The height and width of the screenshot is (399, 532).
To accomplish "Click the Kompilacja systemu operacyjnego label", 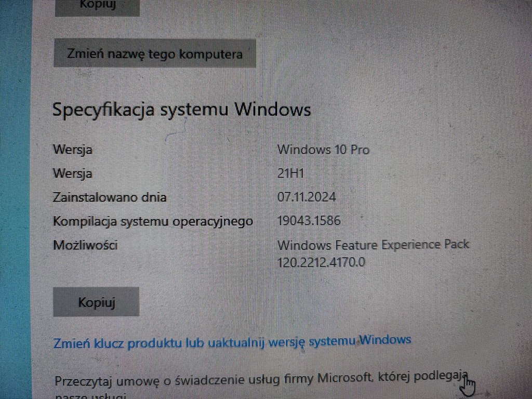I will [x=153, y=221].
